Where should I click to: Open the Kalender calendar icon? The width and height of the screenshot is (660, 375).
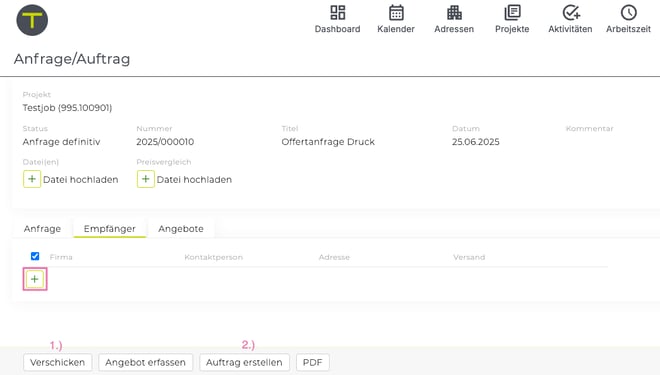pos(396,13)
